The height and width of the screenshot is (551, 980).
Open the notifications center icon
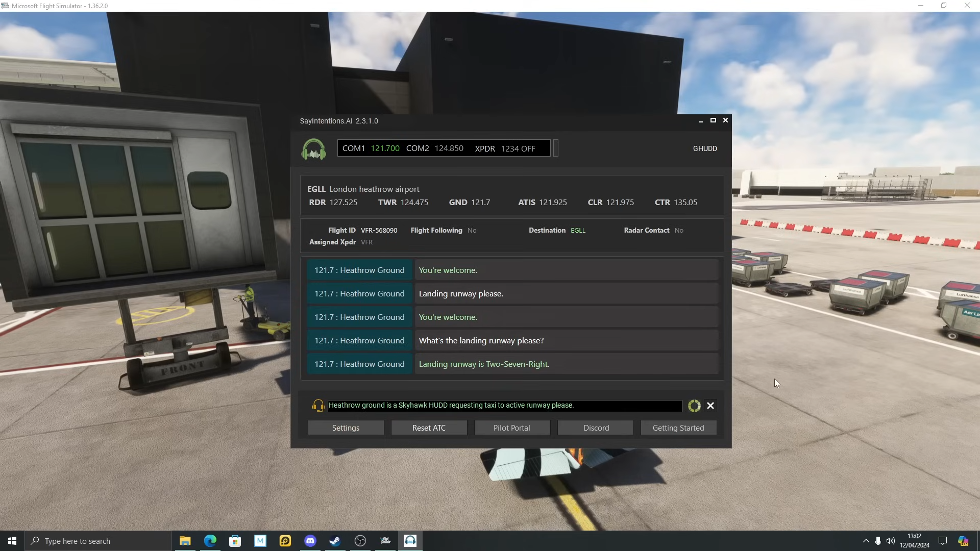(x=943, y=541)
